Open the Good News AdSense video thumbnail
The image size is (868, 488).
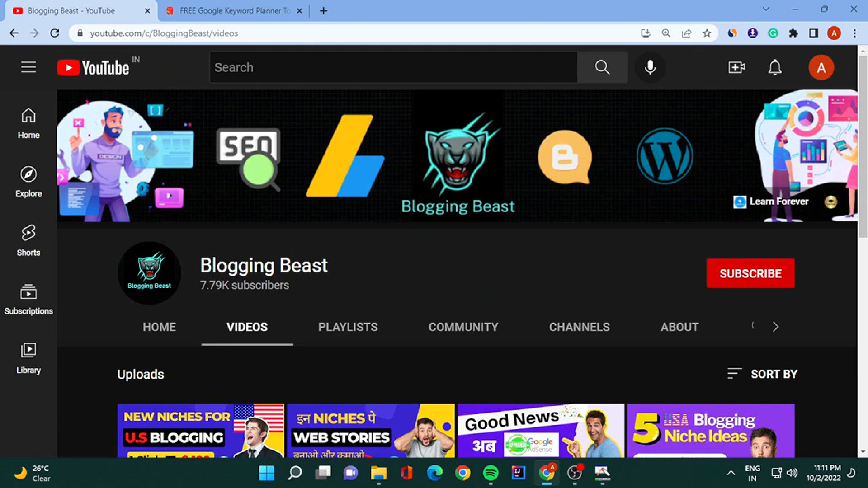[541, 431]
